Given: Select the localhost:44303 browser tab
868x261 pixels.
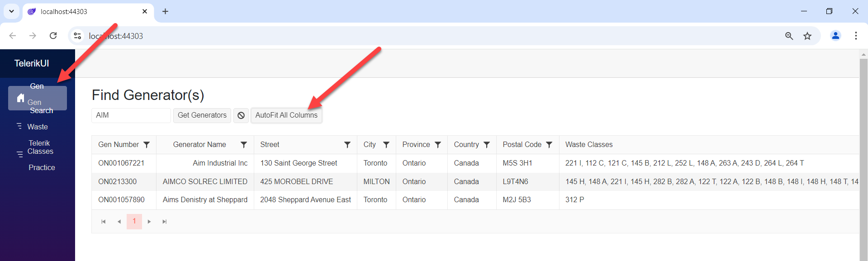Looking at the screenshot, I should click(x=88, y=12).
